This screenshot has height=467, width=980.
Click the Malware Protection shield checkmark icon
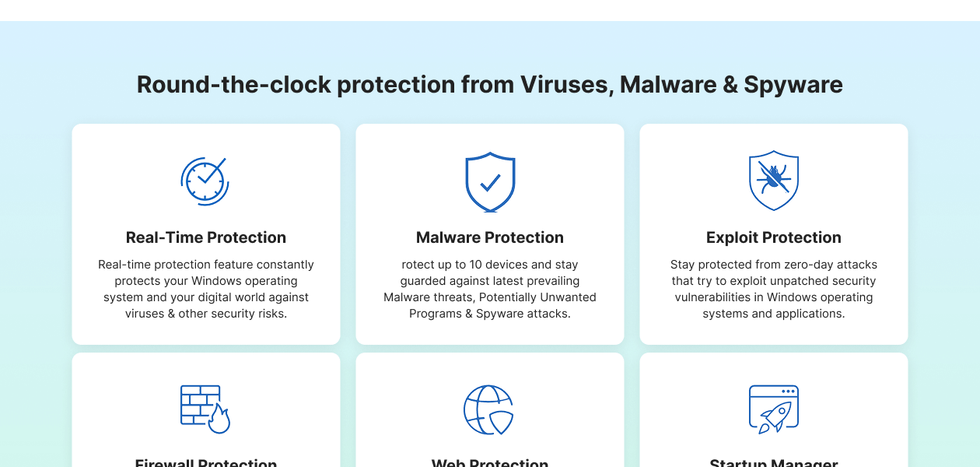490,182
